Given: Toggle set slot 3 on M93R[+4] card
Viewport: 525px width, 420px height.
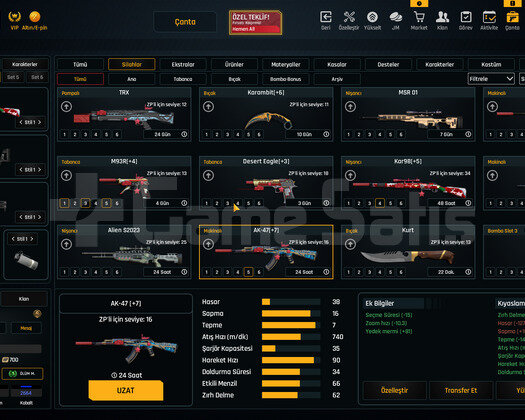Looking at the screenshot, I should click(x=85, y=203).
